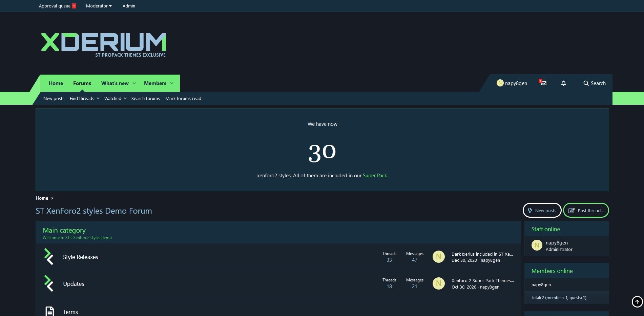
Task: Click 'Oct 30, 2020' date text
Action: click(x=464, y=287)
